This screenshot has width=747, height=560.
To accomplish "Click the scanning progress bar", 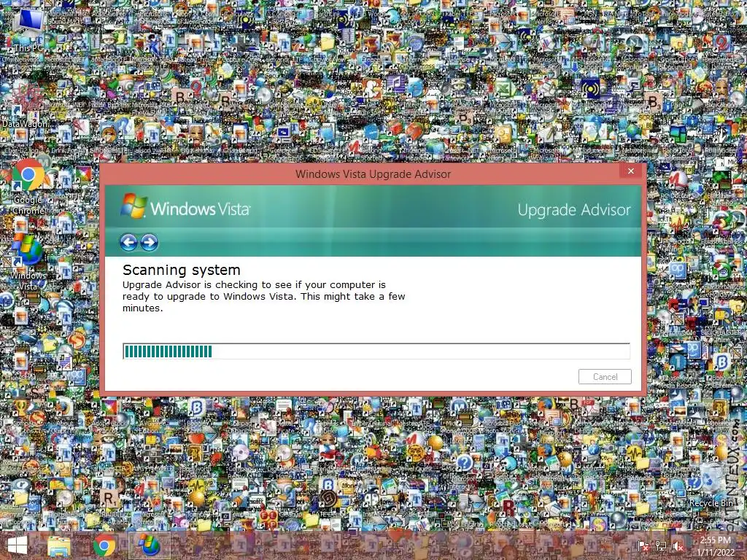I will 376,351.
